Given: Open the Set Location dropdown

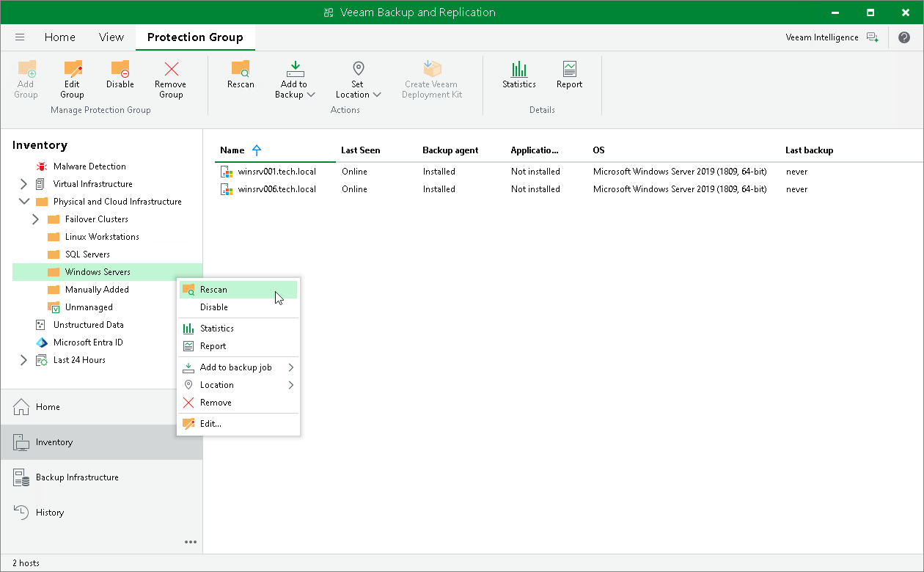Looking at the screenshot, I should pyautogui.click(x=357, y=79).
